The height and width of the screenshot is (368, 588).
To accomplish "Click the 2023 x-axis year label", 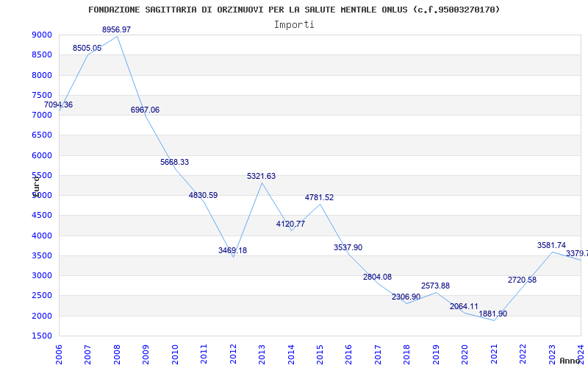I will click(552, 354).
